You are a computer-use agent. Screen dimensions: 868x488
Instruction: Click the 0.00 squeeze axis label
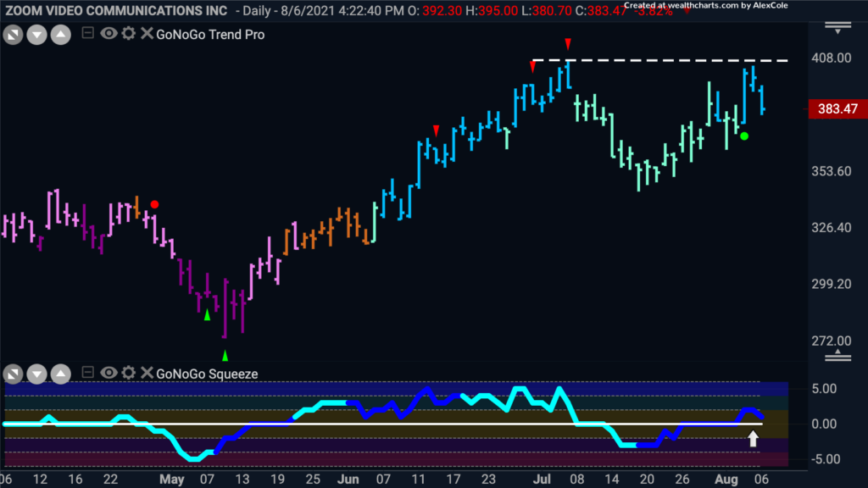click(x=824, y=424)
